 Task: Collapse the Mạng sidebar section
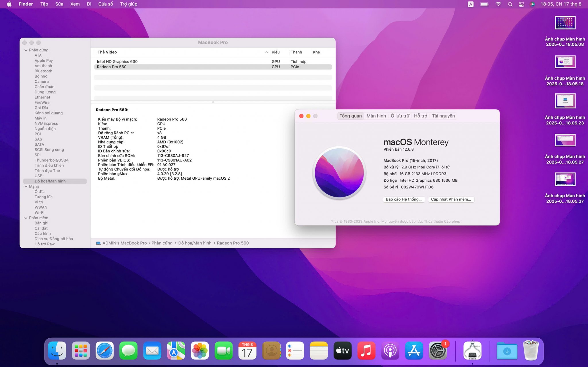tap(26, 187)
